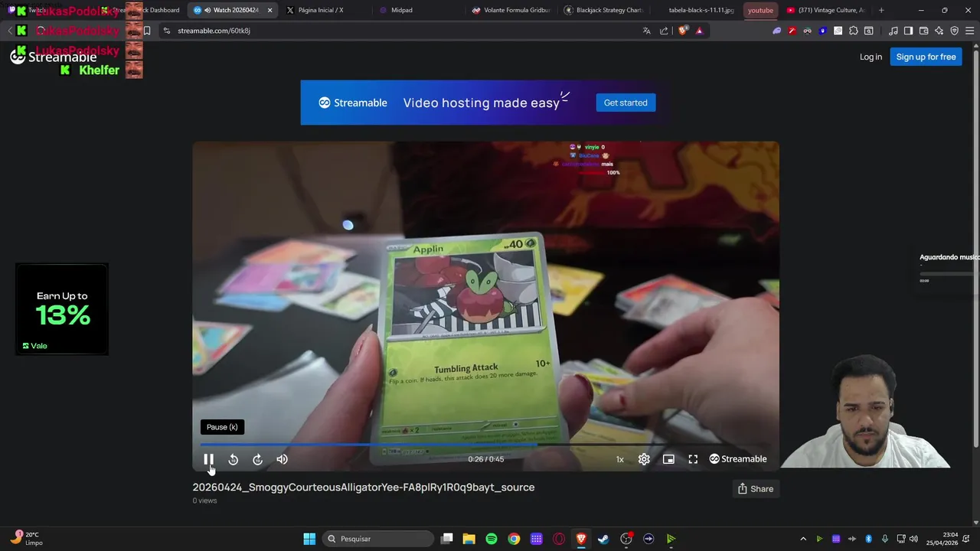Click the Share button below the video
The image size is (980, 551).
[x=756, y=489]
